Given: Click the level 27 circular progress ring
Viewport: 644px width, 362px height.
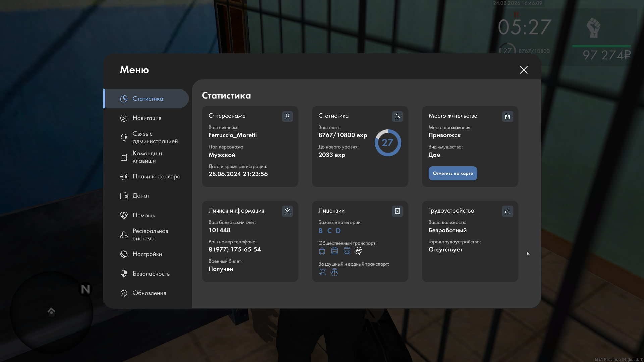Looking at the screenshot, I should tap(388, 143).
